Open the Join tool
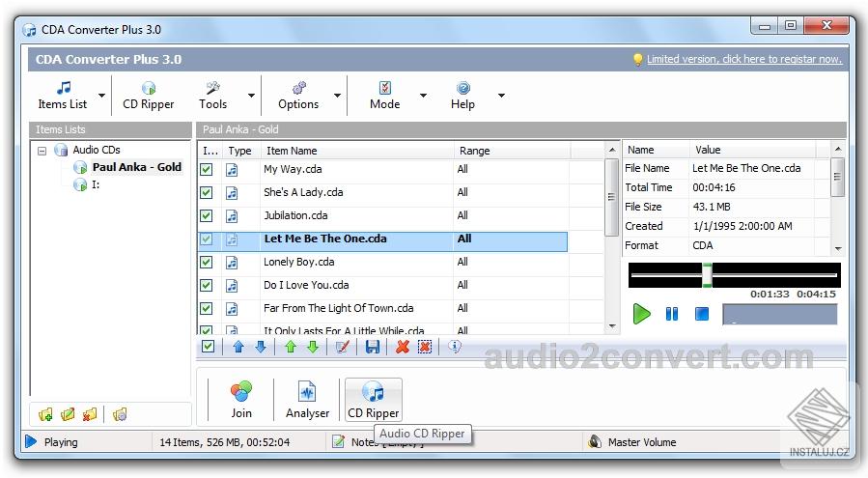 tap(241, 400)
